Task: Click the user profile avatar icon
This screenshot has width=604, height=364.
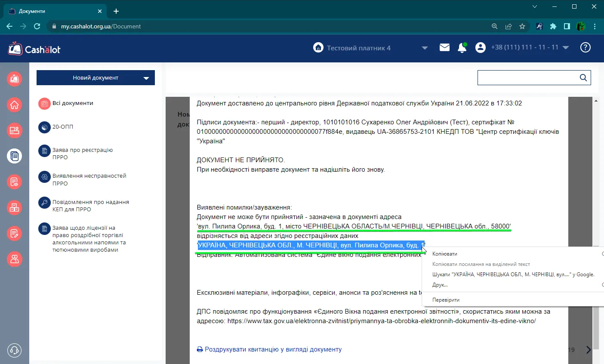Action: (481, 47)
